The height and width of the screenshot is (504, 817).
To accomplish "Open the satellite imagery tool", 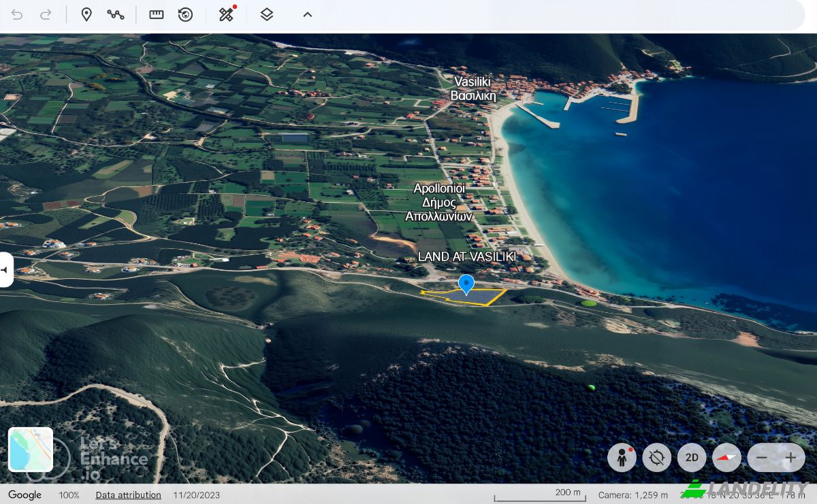I will click(227, 14).
